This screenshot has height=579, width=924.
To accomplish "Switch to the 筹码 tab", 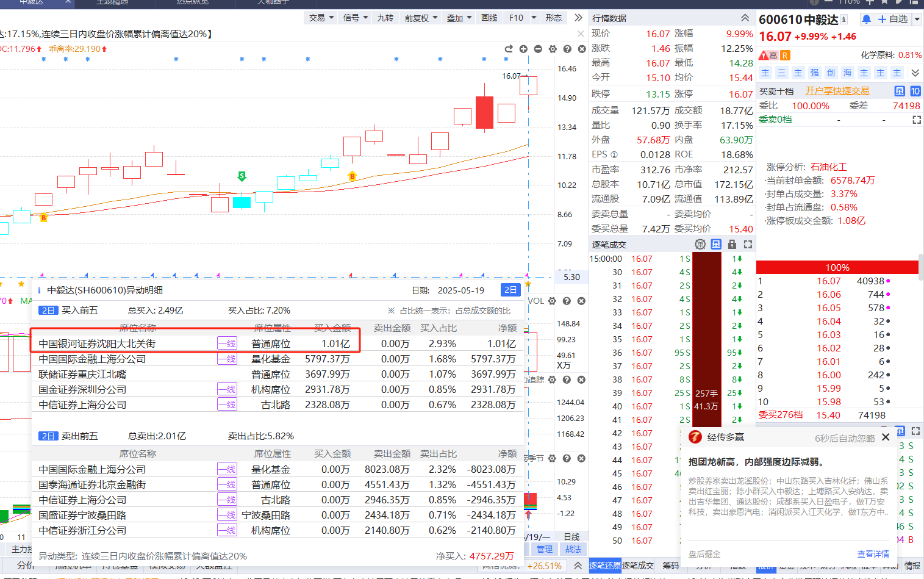I will pos(670,566).
